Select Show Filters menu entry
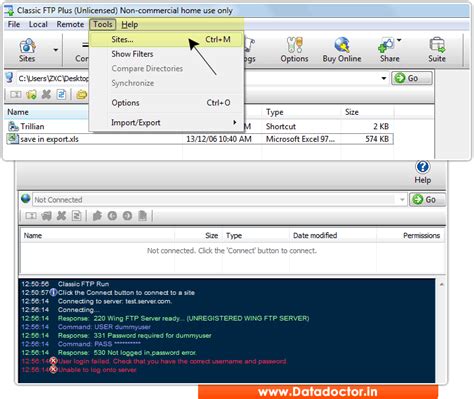This screenshot has height=399, width=474. 167,54
